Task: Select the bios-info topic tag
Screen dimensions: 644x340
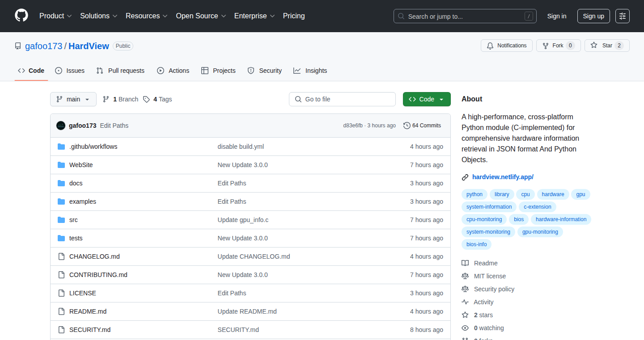Action: (476, 244)
